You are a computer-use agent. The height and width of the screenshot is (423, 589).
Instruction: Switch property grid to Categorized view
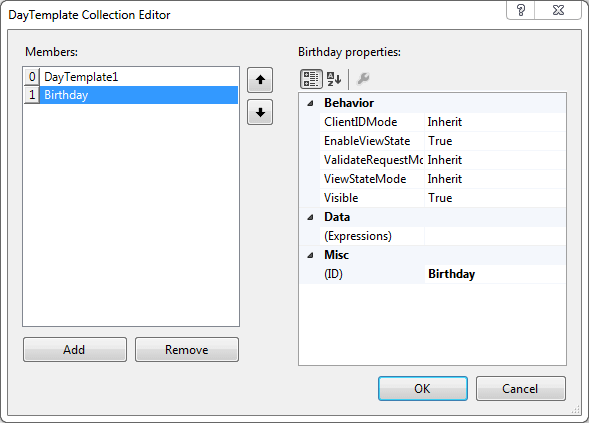pos(311,79)
